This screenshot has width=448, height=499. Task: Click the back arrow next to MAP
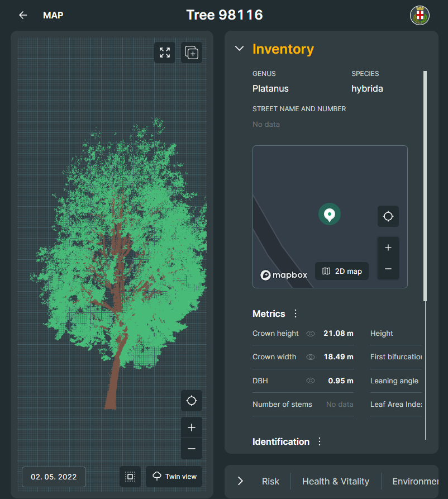(23, 15)
